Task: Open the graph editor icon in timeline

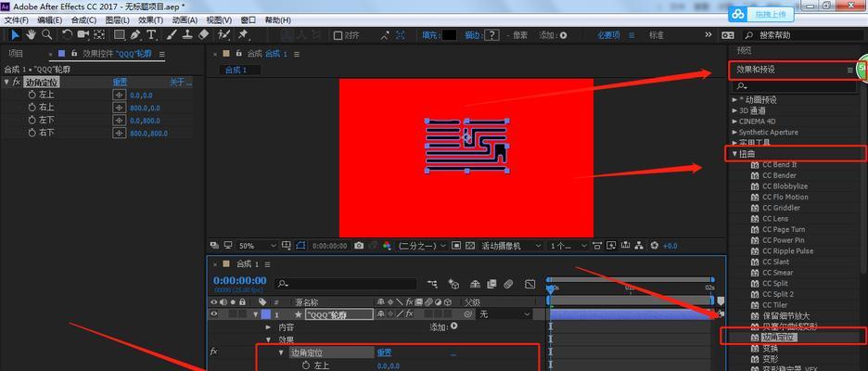Action: click(530, 284)
